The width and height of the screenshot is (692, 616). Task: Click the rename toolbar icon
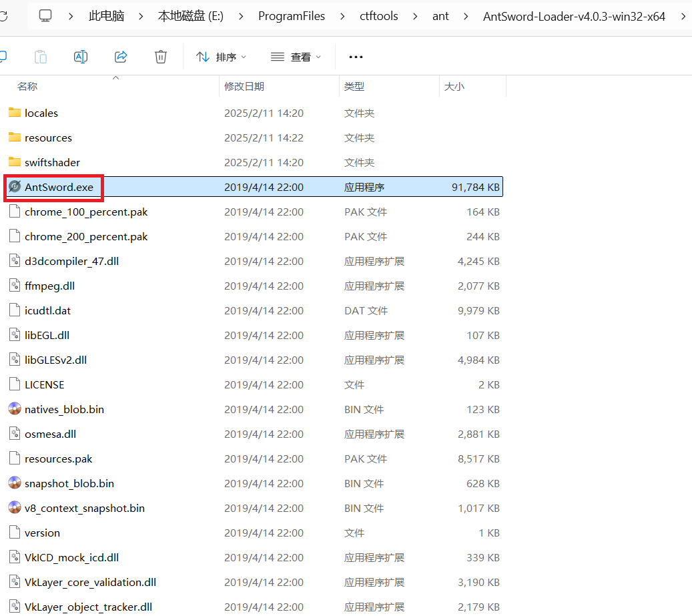point(80,57)
